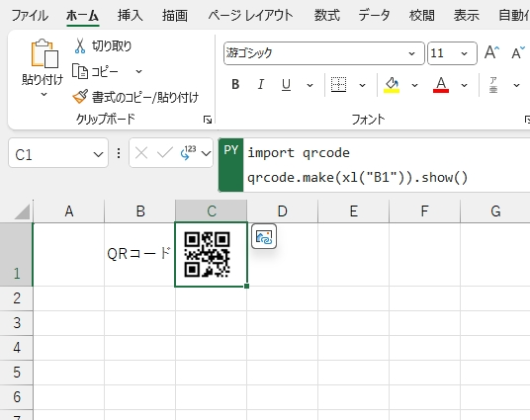Screen dimensions: 530x420
Task: Select column E header
Action: click(x=354, y=211)
